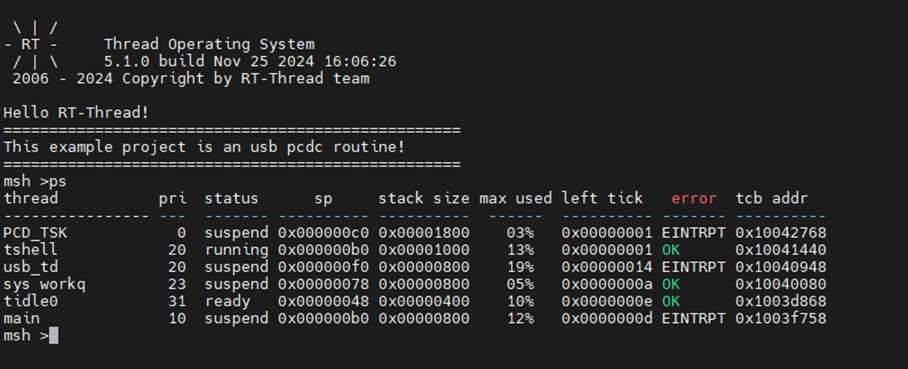Click the ready status of tidle0

[227, 302]
